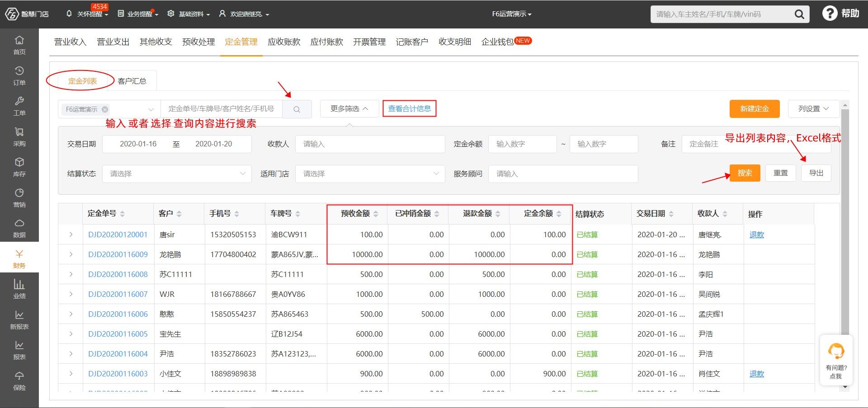Sort by 已冲销金额 column
The image size is (868, 408).
click(437, 214)
